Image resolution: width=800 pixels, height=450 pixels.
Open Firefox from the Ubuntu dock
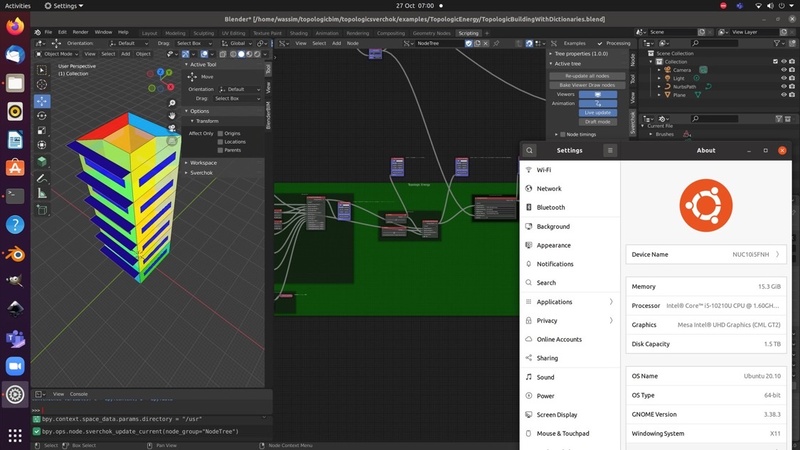click(x=15, y=26)
